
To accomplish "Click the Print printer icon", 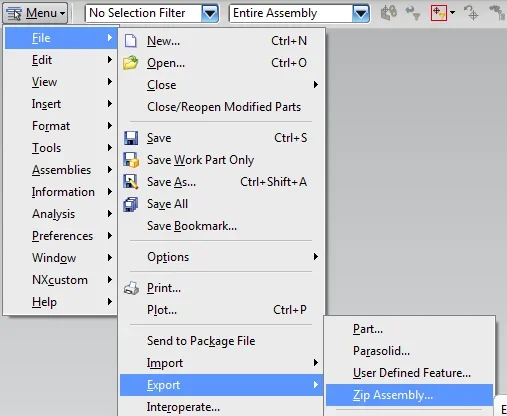I will [131, 288].
